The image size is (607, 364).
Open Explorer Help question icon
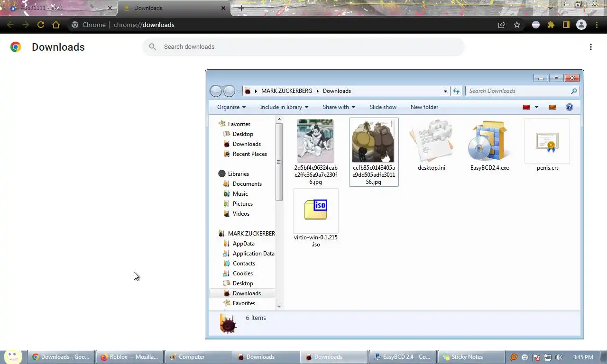pyautogui.click(x=570, y=107)
